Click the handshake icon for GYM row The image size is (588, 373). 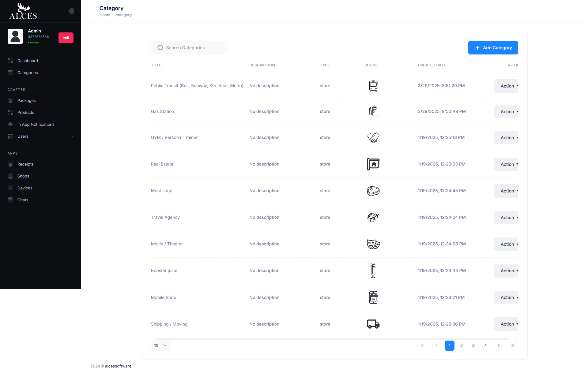(x=373, y=138)
